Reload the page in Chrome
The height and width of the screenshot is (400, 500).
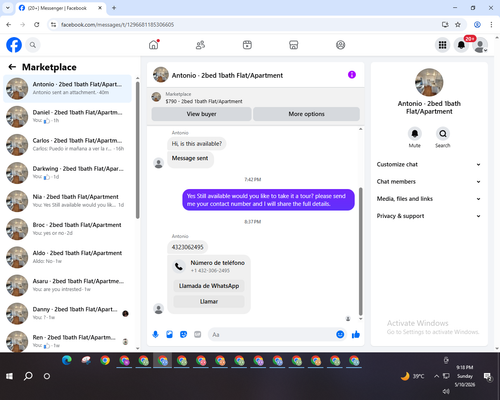[37, 24]
